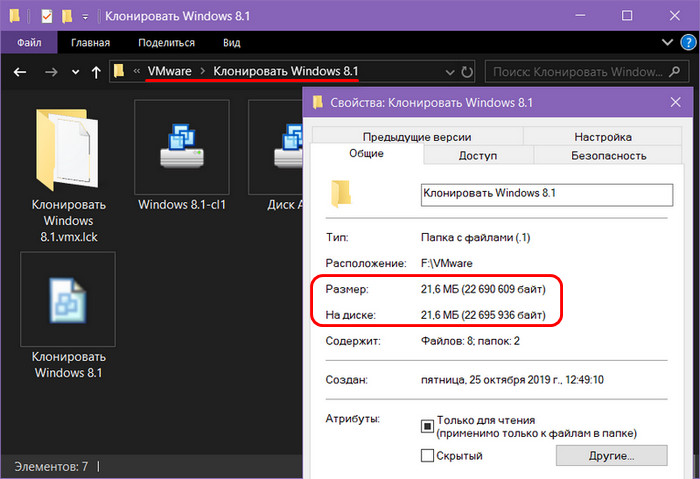Screen dimensions: 700x479
Task: Switch to the Общие tab
Action: point(367,153)
